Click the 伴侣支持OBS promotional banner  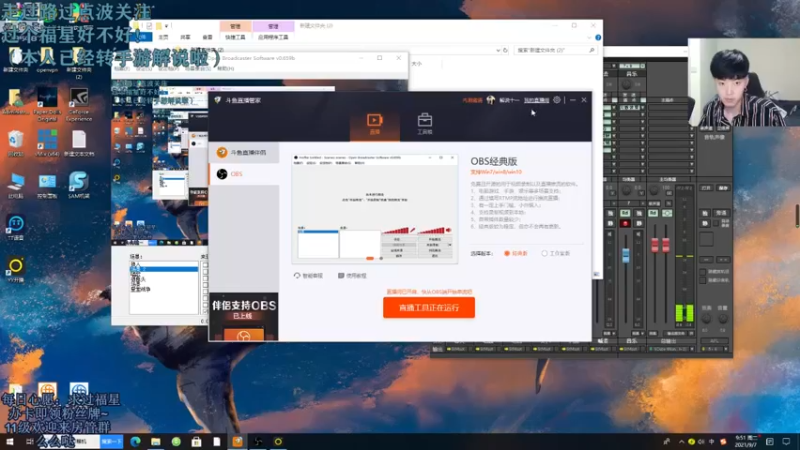pos(244,316)
